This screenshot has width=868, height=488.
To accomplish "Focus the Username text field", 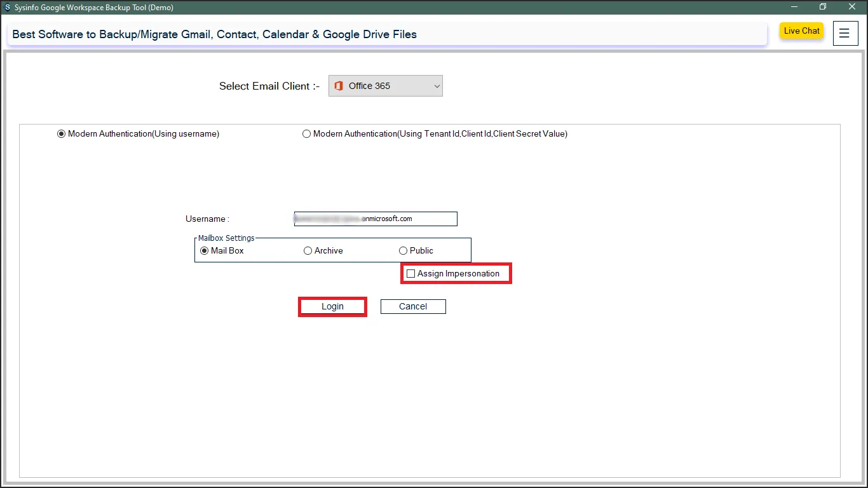I will 376,219.
